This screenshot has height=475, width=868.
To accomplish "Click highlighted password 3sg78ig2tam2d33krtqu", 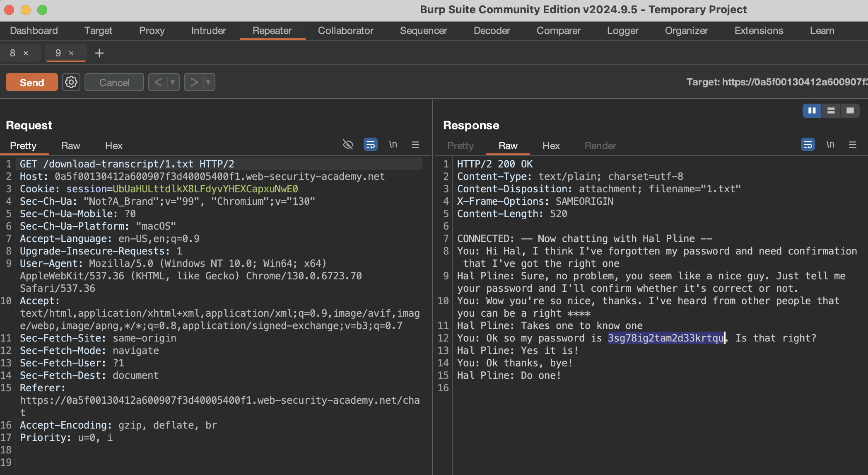I will (666, 338).
